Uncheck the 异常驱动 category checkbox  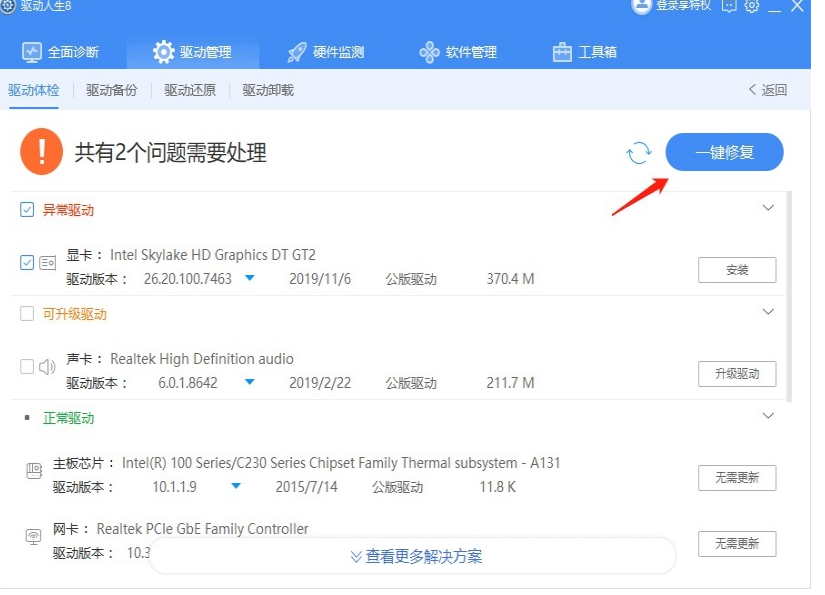point(27,210)
